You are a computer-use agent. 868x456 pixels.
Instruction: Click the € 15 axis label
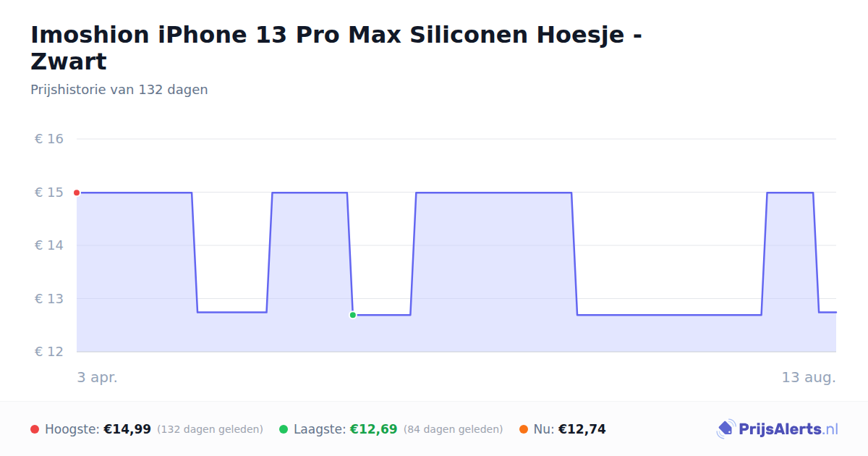point(49,193)
